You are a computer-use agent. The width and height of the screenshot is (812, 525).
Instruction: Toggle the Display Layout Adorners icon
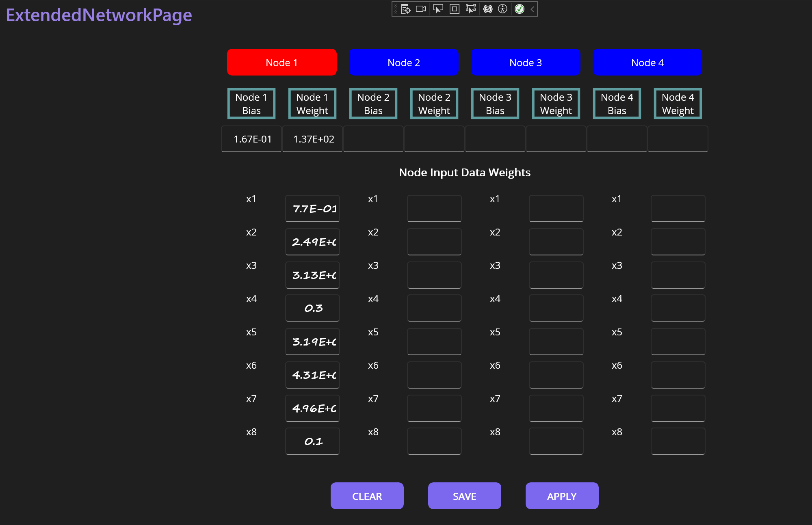[455, 9]
